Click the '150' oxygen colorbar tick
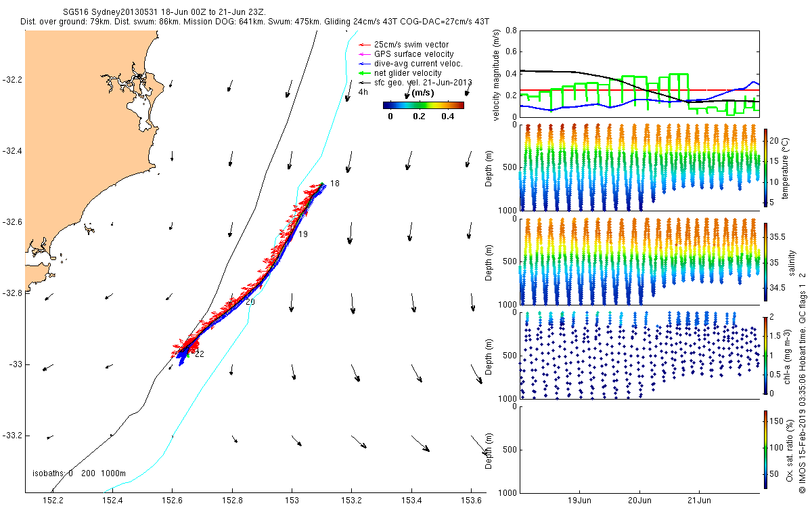The width and height of the screenshot is (812, 508). tap(777, 422)
